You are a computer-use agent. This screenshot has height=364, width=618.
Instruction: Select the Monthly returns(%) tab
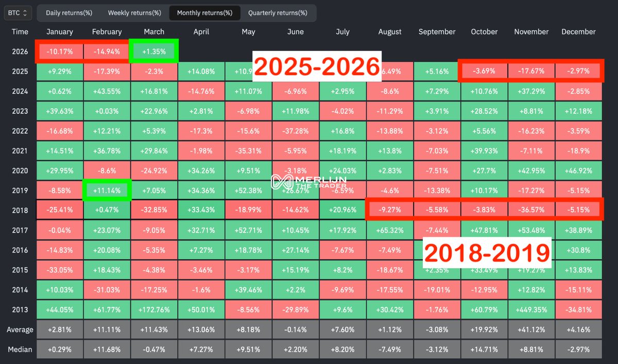204,12
